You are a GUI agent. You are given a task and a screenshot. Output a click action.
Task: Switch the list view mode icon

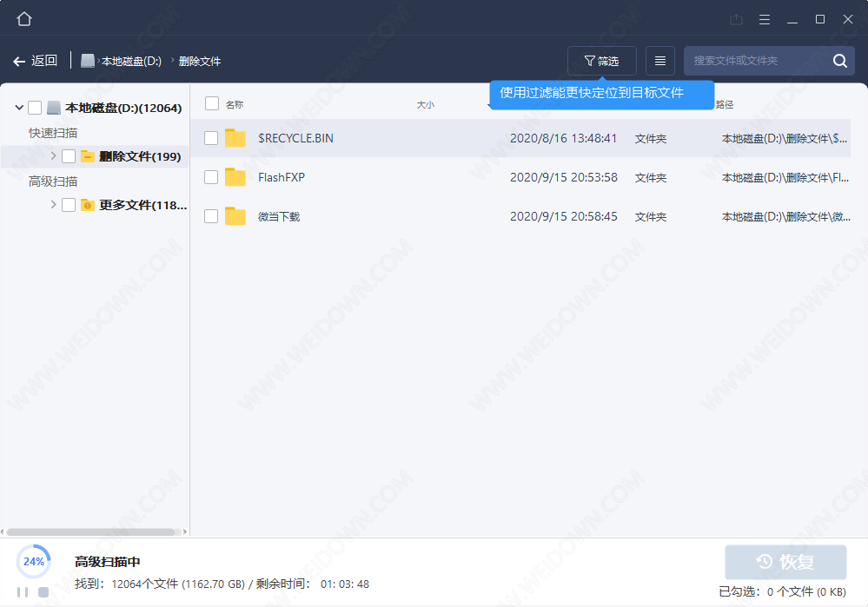pos(659,61)
